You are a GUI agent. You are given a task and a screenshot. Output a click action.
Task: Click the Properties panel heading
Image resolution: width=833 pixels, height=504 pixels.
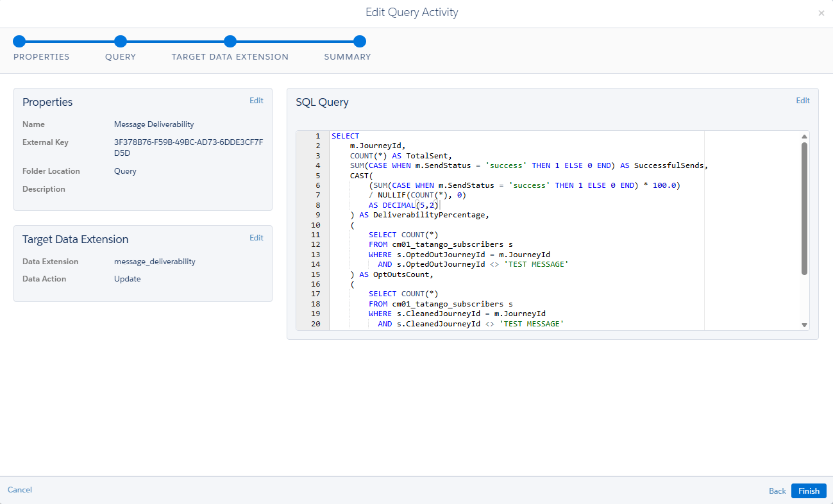click(47, 102)
